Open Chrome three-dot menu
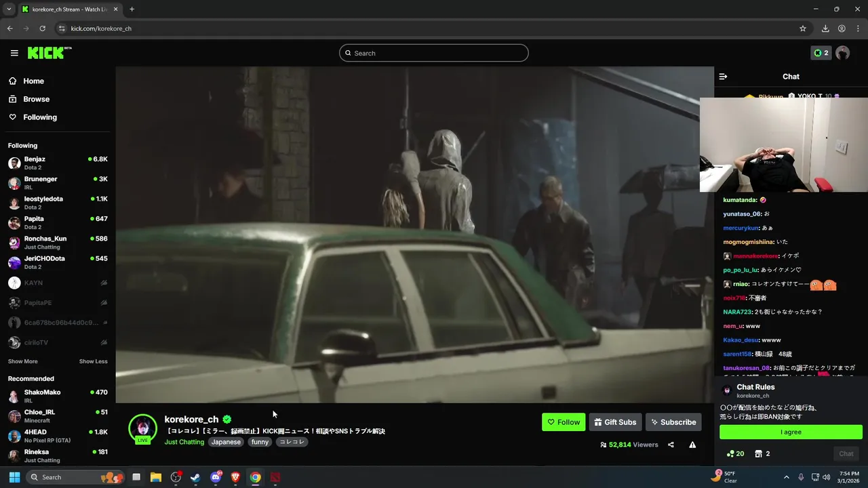 (858, 28)
